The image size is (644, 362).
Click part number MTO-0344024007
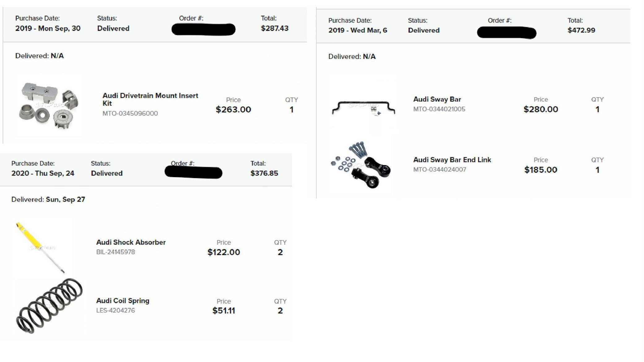[439, 169]
